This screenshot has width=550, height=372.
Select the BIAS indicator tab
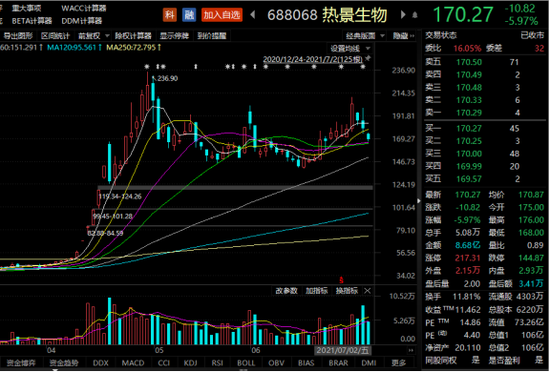pos(306,363)
